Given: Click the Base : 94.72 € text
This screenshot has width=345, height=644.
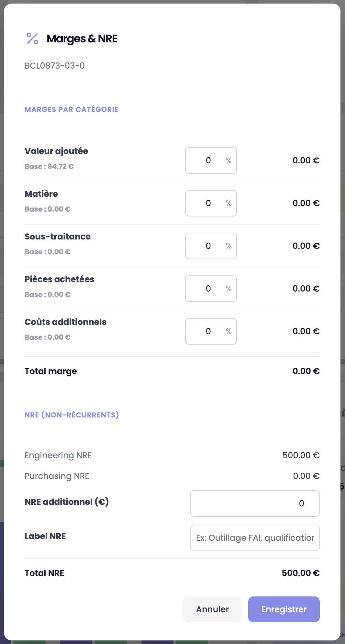Looking at the screenshot, I should coord(49,166).
